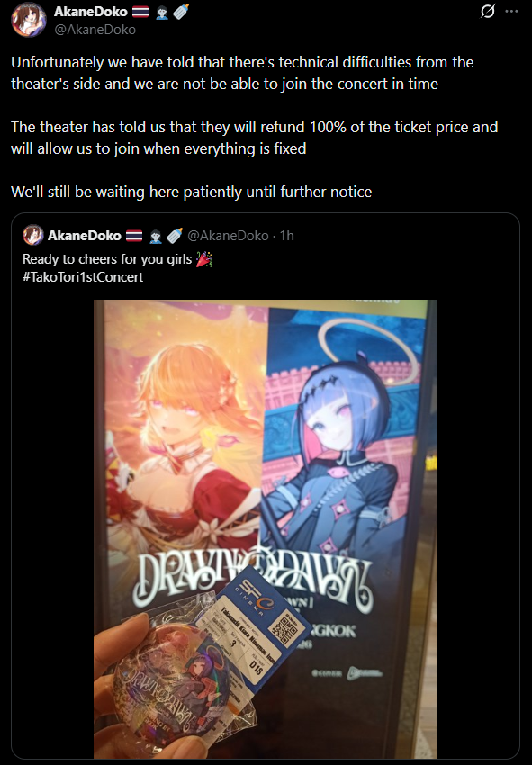Click the Thai flag emoji beside the top name
532x765 pixels.
(x=140, y=11)
